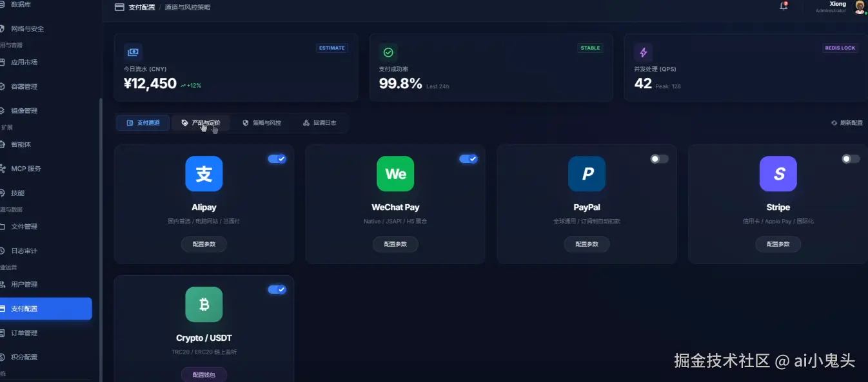The width and height of the screenshot is (868, 382).
Task: Click the 支付配置 breadcrumb text
Action: coord(142,7)
